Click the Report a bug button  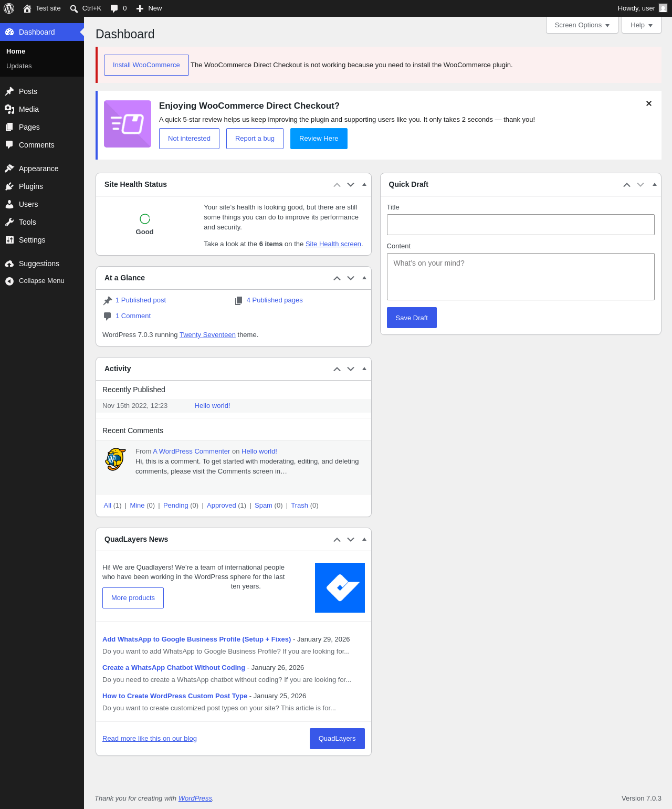255,139
